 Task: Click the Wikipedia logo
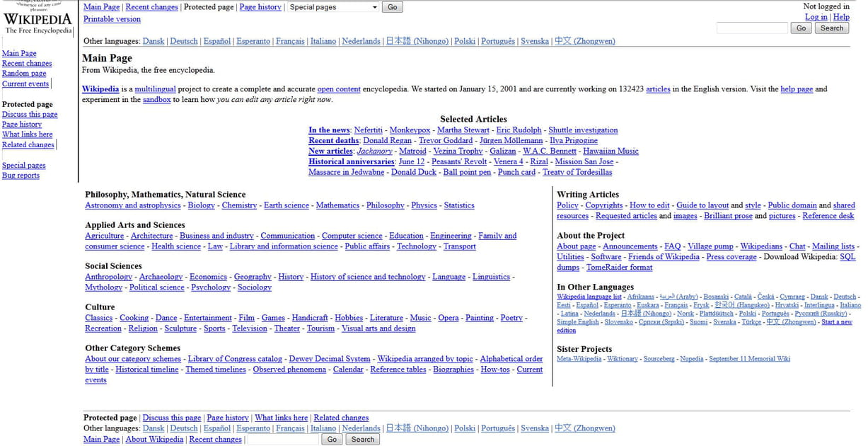pyautogui.click(x=38, y=18)
